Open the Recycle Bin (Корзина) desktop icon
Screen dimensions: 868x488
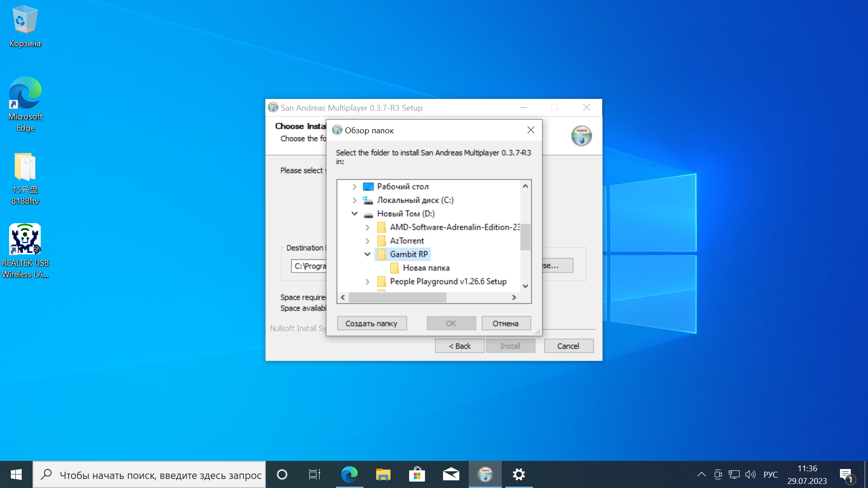tap(25, 26)
